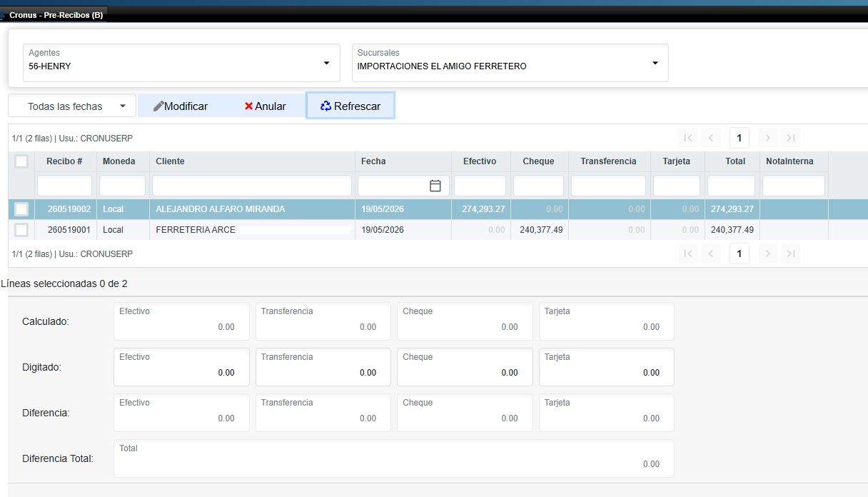Click the Tarjeta filter field
The width and height of the screenshot is (868, 497).
pos(677,186)
